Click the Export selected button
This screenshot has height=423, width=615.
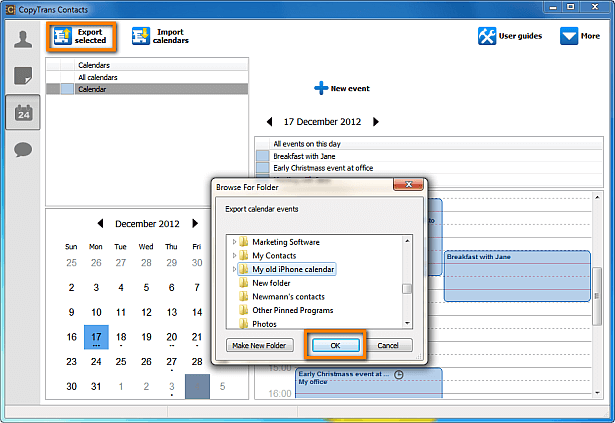click(81, 36)
